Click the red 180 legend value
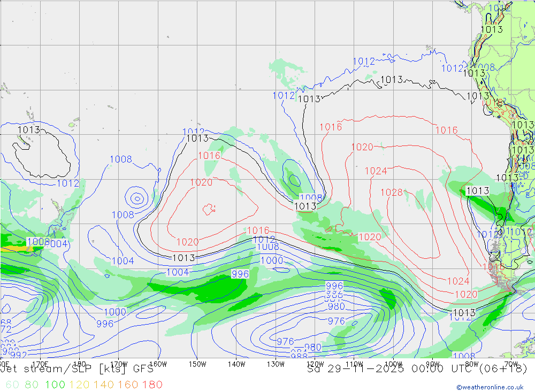The width and height of the screenshot is (535, 392). click(x=152, y=385)
